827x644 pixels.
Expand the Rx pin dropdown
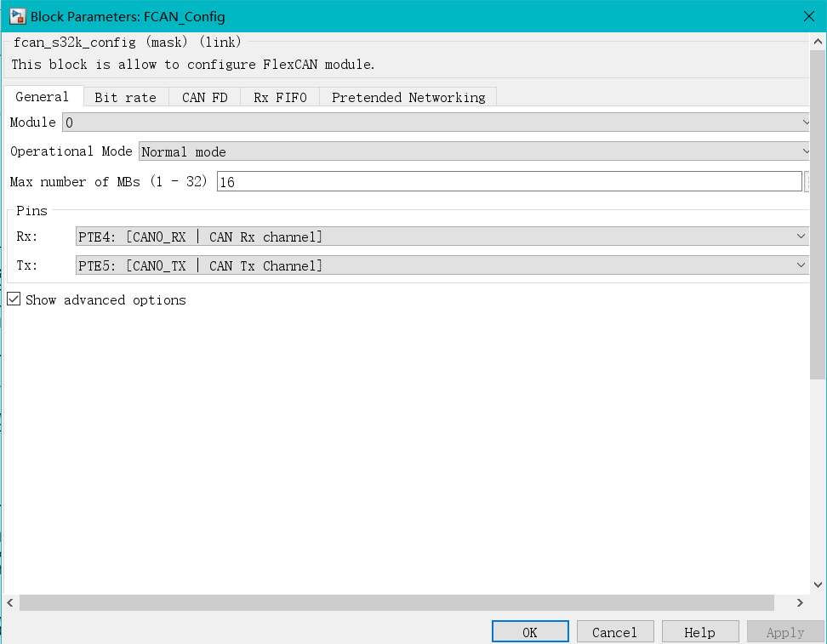click(442, 237)
